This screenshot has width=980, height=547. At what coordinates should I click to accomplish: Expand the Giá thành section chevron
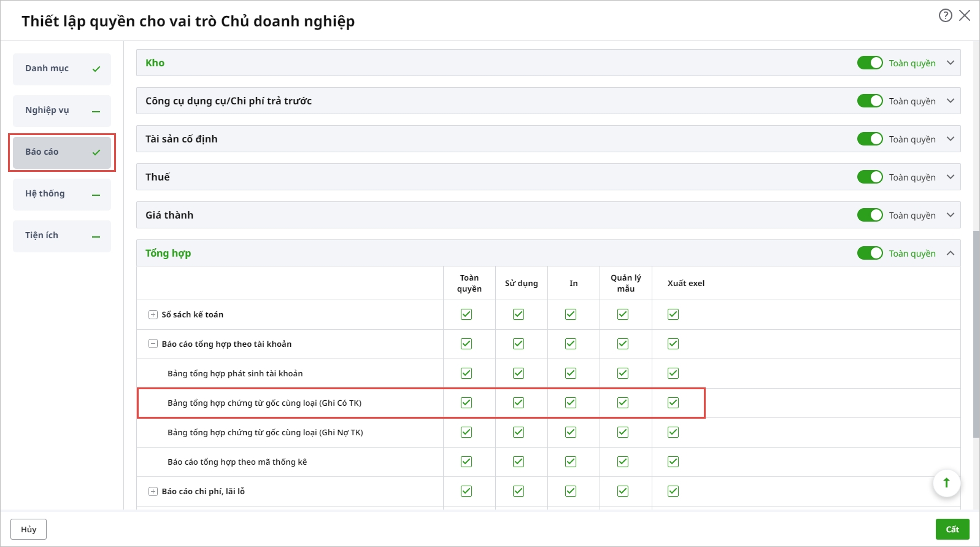[x=951, y=215]
